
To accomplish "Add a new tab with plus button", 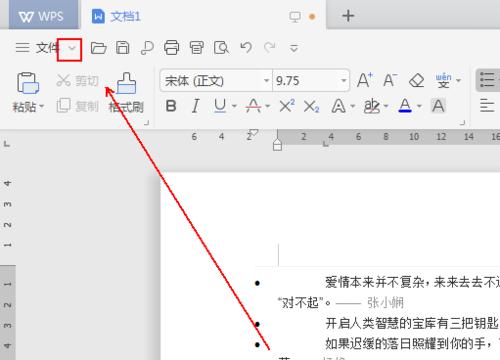I will 348,16.
